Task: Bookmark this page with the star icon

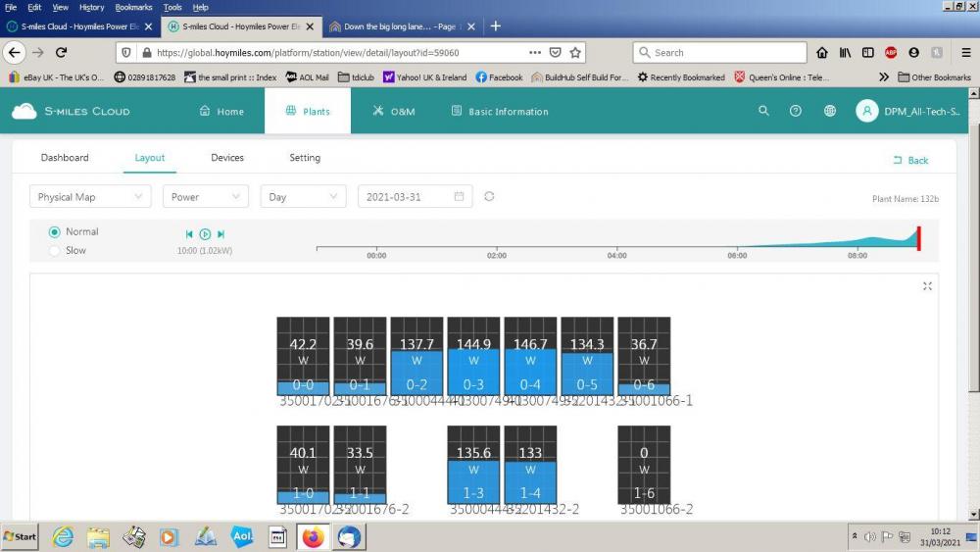Action: [x=575, y=53]
